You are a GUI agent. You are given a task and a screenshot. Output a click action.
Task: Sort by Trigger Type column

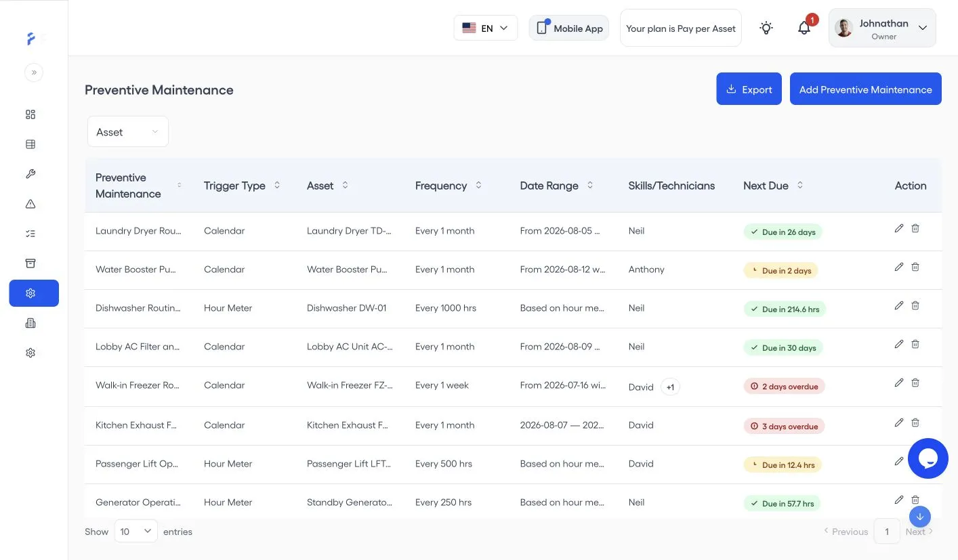[277, 185]
